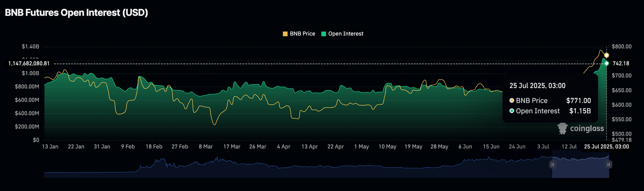
Task: Click the left range slider handle
Action: pyautogui.click(x=553, y=165)
